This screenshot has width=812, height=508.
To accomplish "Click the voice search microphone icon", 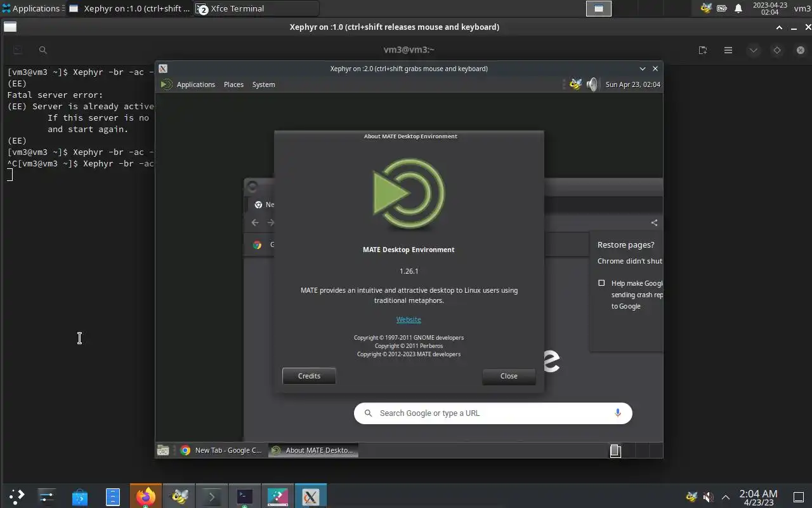I will pyautogui.click(x=618, y=413).
